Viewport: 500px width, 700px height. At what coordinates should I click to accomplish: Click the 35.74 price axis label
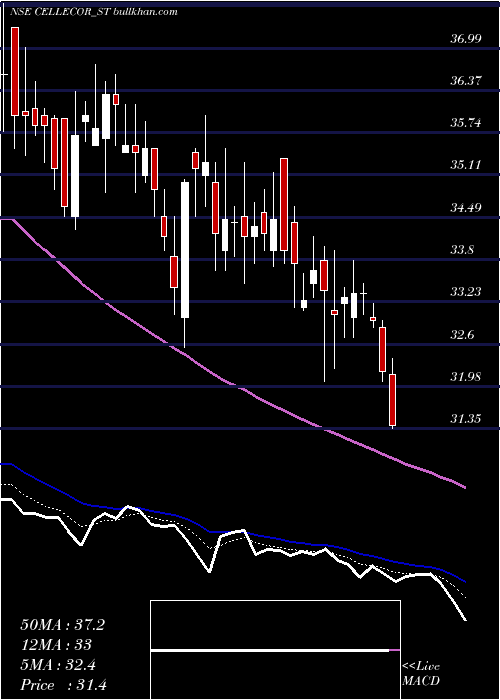point(466,123)
